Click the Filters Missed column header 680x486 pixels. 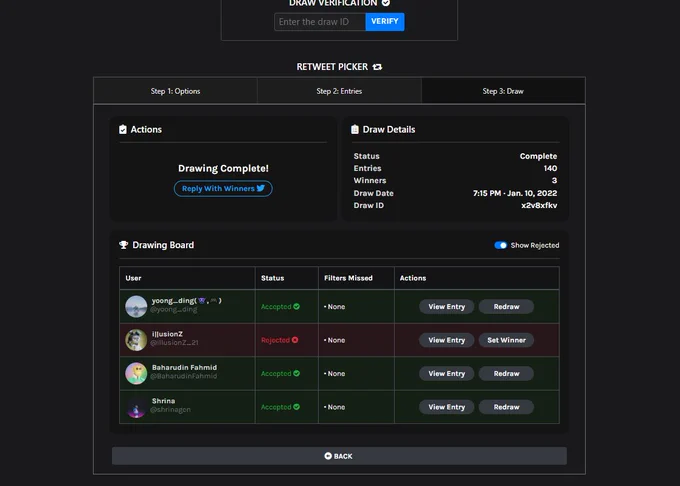coord(348,278)
